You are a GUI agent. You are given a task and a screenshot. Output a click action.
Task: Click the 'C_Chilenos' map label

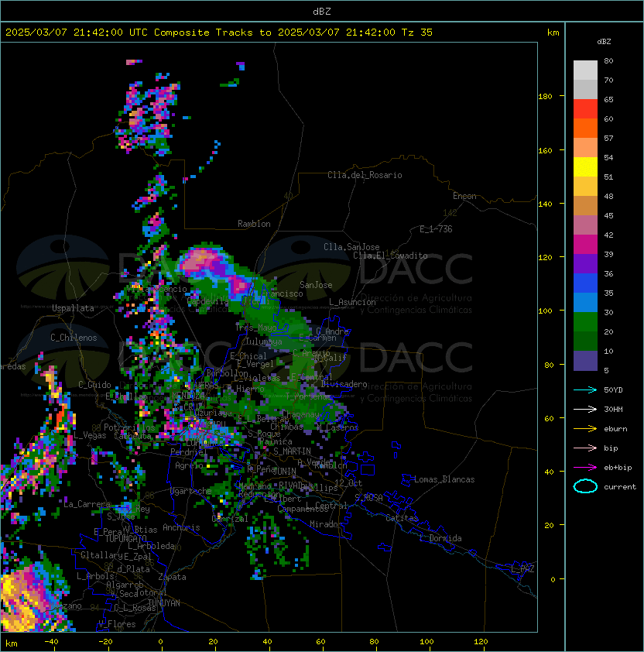click(x=74, y=338)
